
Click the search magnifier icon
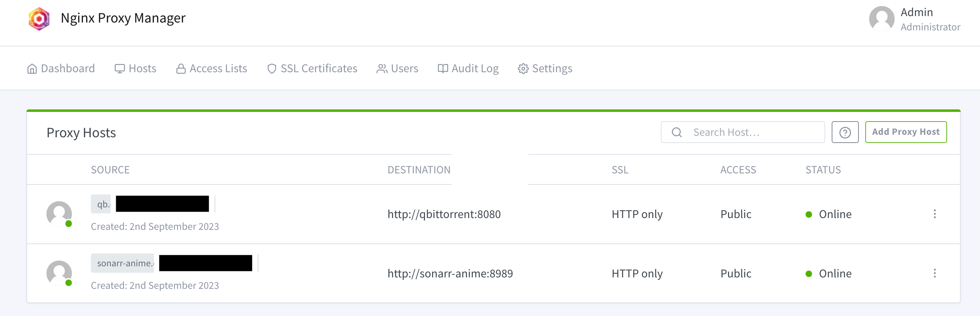click(x=677, y=132)
